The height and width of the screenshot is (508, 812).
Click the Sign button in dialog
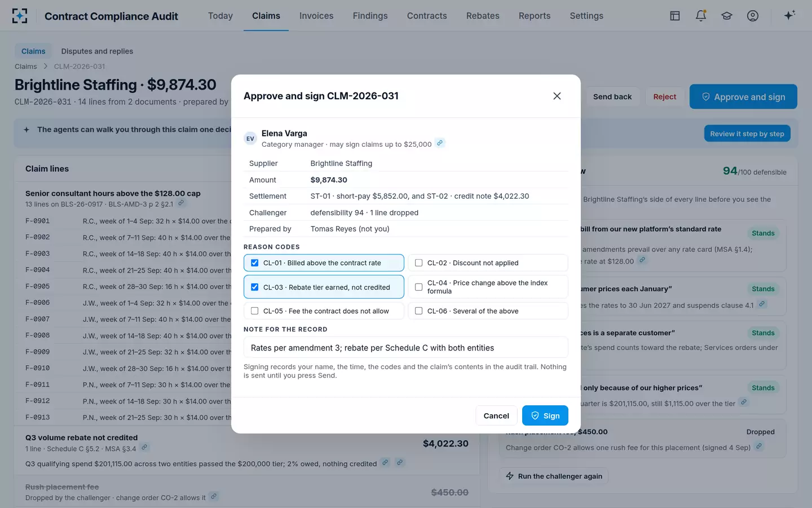(545, 416)
